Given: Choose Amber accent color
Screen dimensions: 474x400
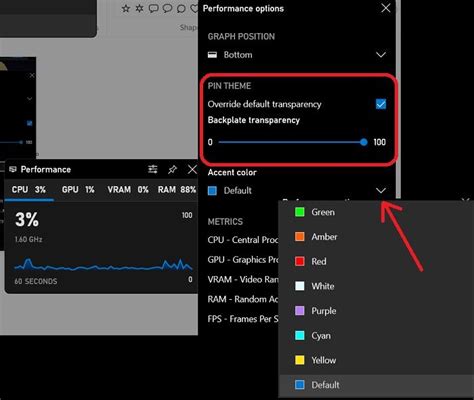Looking at the screenshot, I should click(x=376, y=237).
